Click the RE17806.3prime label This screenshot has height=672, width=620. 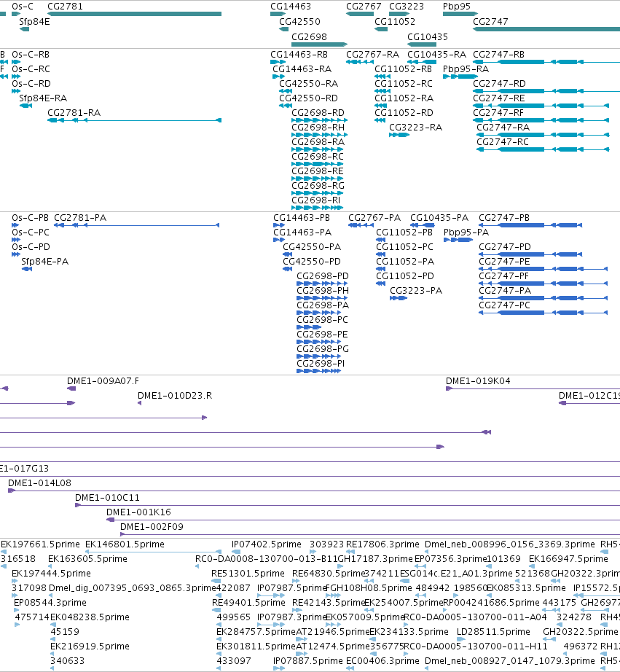coord(382,544)
